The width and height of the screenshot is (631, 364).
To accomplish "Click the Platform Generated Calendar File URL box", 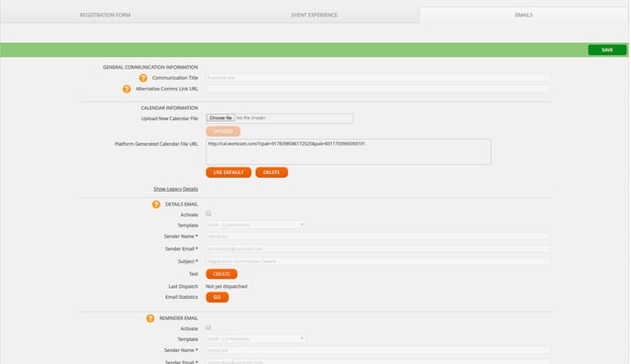I will point(349,151).
